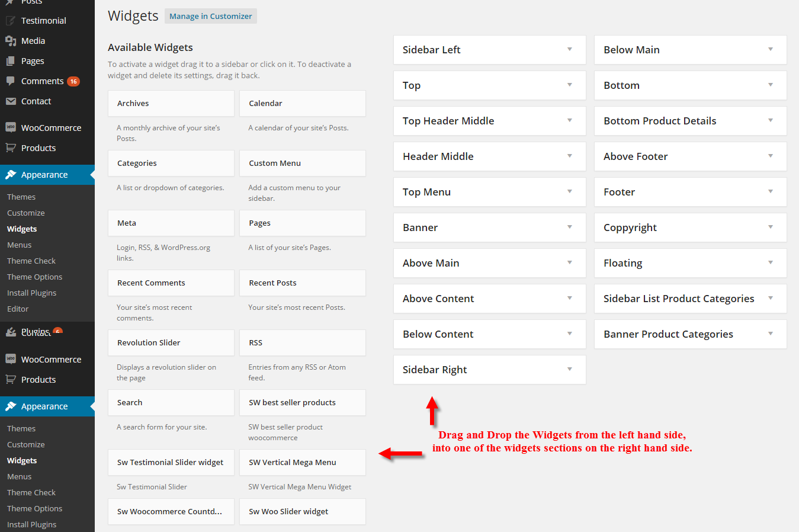Screen dimensions: 799x532
Task: Select the Revolution Slider widget
Action: tap(171, 342)
